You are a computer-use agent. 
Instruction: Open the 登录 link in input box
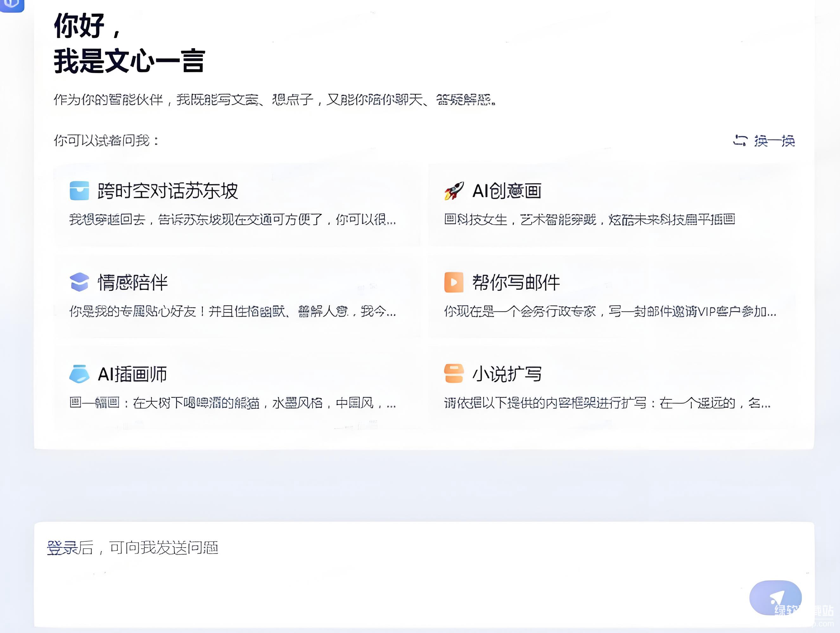coord(62,548)
